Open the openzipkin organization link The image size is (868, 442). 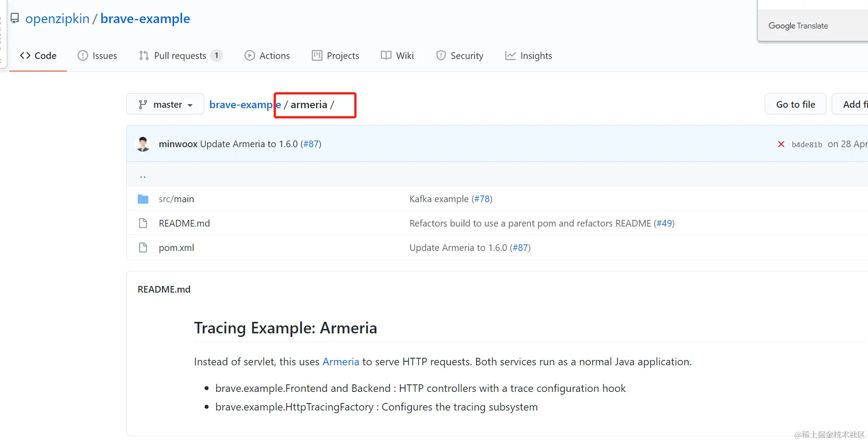point(58,19)
